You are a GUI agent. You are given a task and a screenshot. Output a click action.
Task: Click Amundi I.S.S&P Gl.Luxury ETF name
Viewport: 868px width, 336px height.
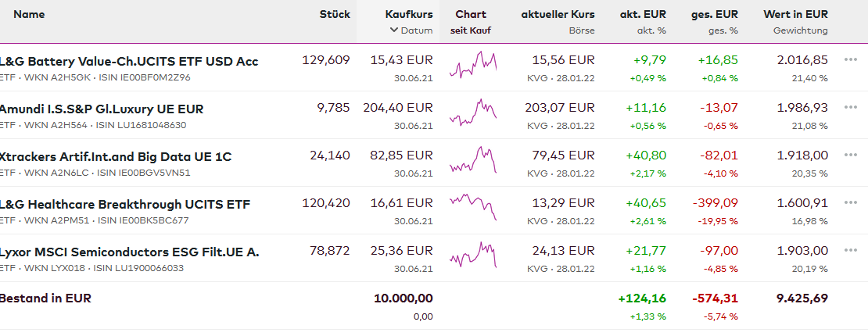(x=102, y=109)
